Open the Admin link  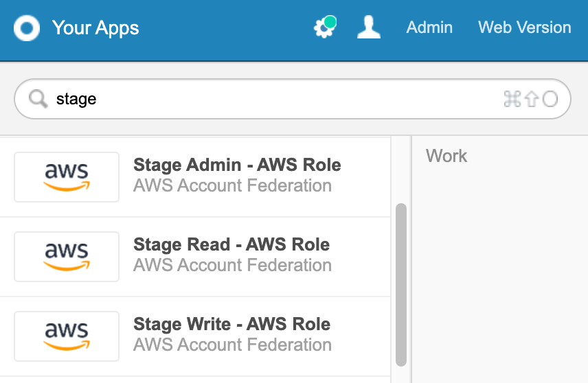pos(429,27)
